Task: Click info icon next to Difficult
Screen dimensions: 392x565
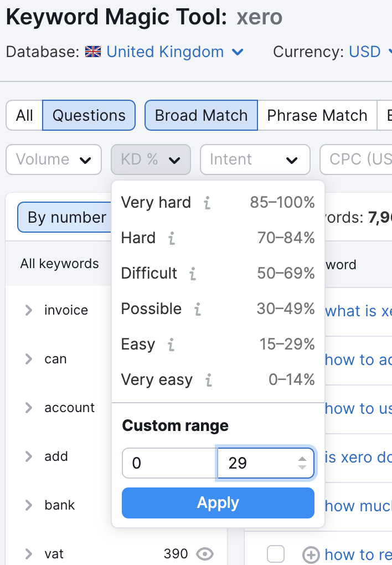Action: [x=192, y=274]
